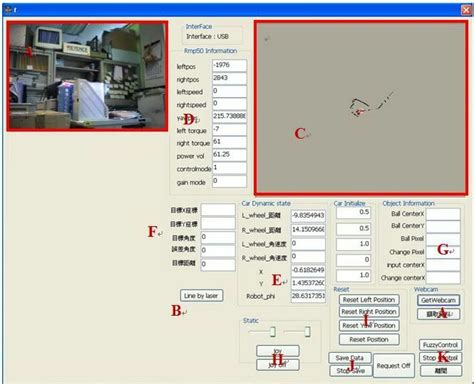474x384 pixels.
Task: Click the Change centerX field
Action: pos(443,278)
